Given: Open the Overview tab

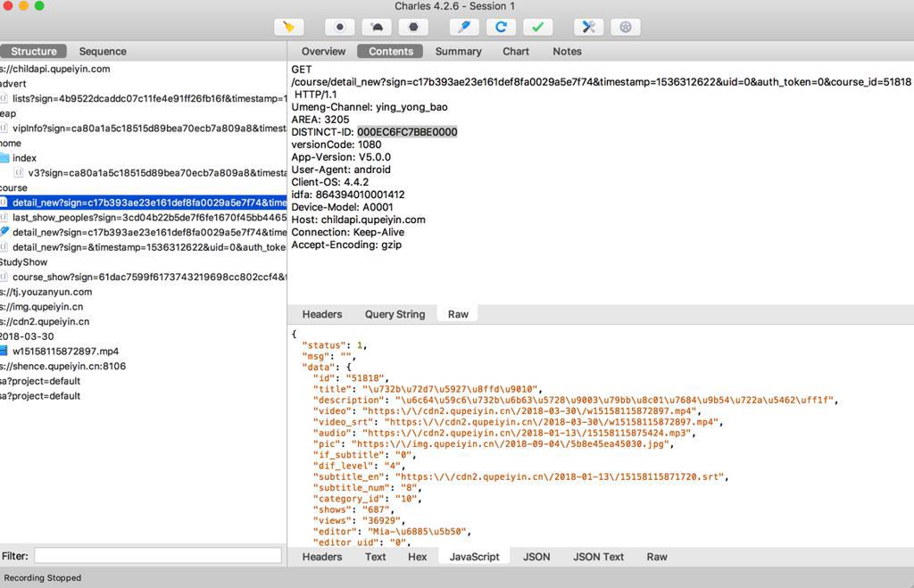Looking at the screenshot, I should [x=323, y=51].
